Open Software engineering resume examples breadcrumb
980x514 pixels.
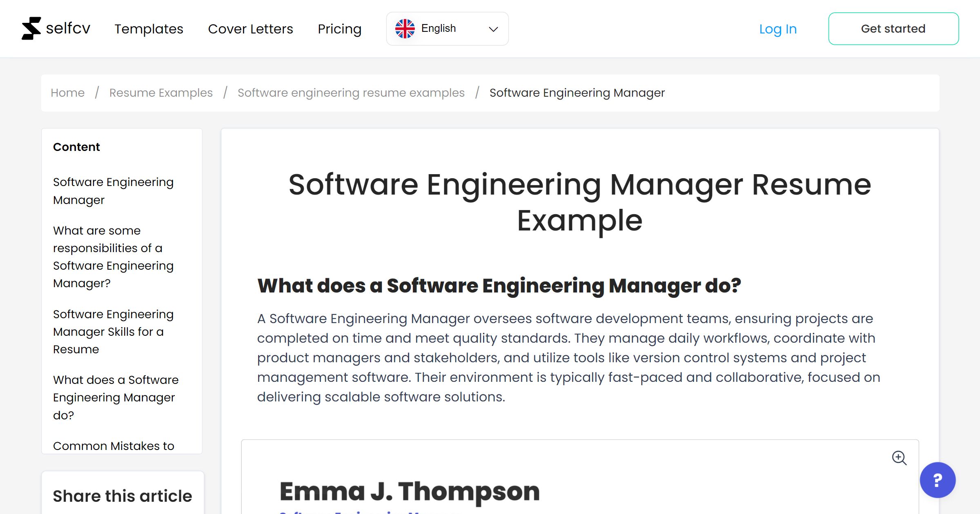[x=351, y=93]
